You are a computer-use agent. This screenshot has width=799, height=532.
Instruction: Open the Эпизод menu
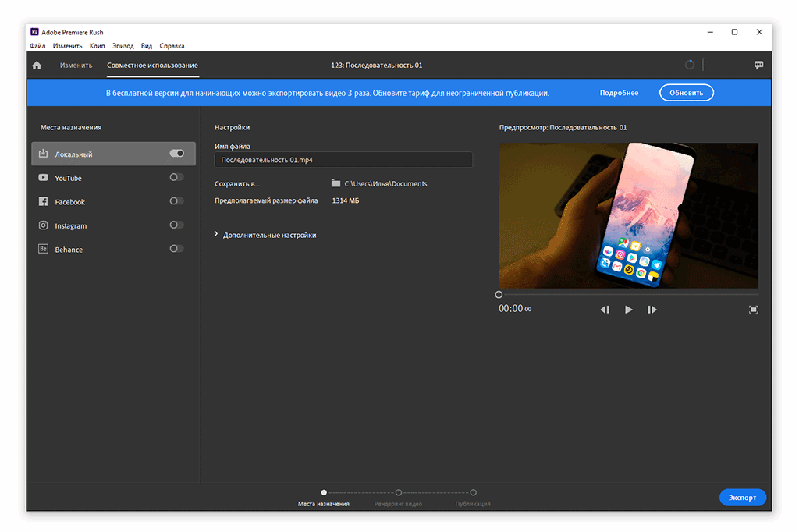[123, 46]
